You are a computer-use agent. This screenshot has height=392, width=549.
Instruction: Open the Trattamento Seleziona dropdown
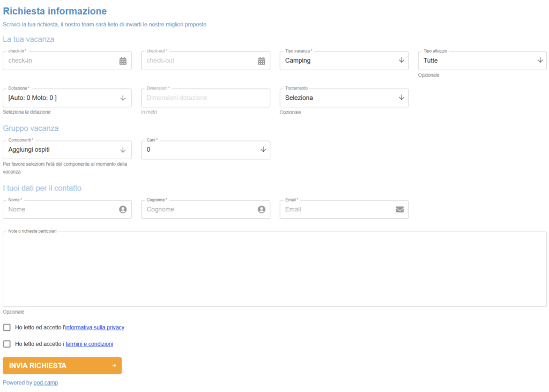click(344, 98)
